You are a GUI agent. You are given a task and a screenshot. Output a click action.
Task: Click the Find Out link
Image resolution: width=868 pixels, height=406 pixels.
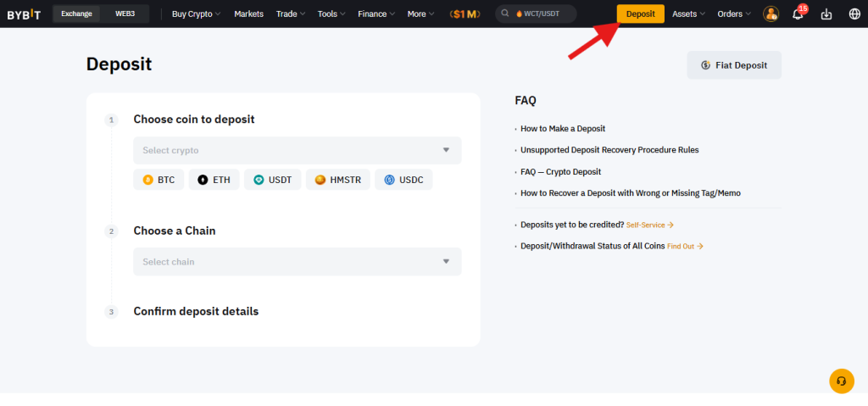click(x=685, y=247)
